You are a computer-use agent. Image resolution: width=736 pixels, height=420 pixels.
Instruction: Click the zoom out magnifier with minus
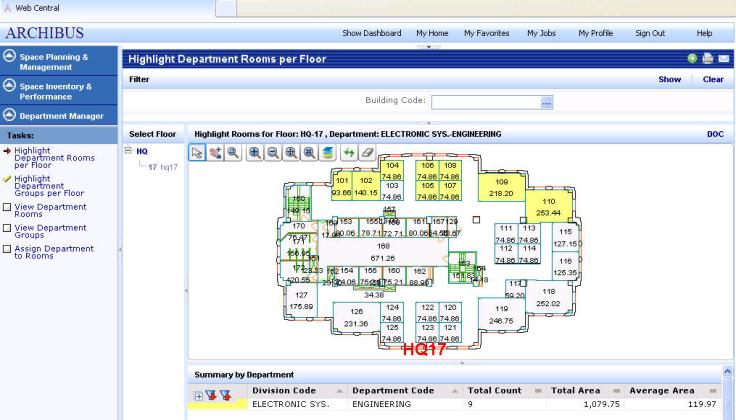[273, 153]
